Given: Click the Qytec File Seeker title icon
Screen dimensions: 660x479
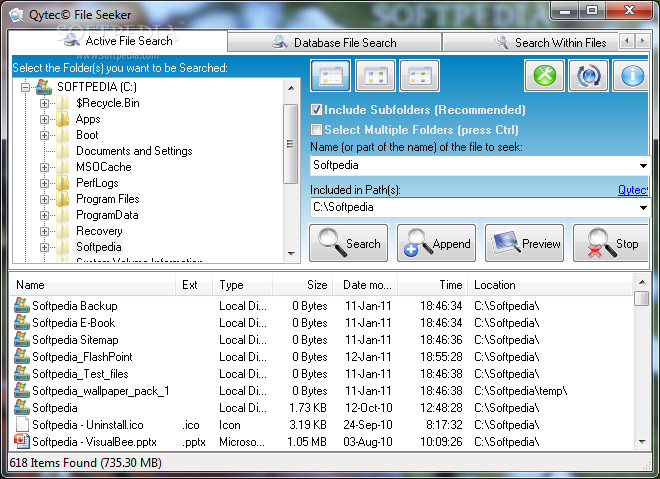Looking at the screenshot, I should click(16, 15).
